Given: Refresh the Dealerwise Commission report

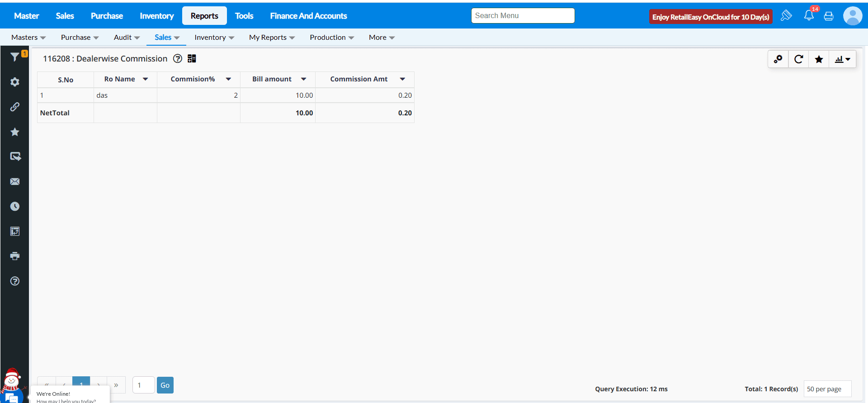Looking at the screenshot, I should 798,59.
